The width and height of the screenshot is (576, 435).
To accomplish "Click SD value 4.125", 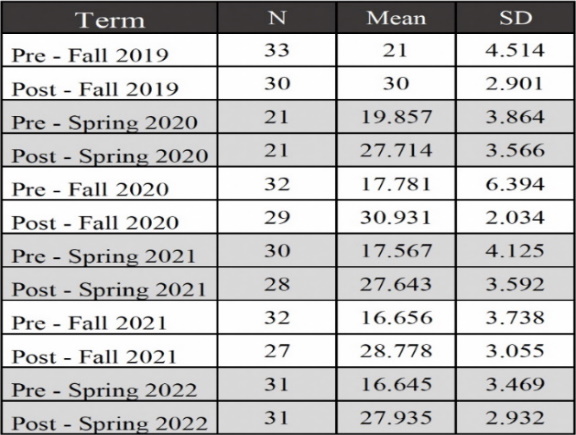I will 515,251.
